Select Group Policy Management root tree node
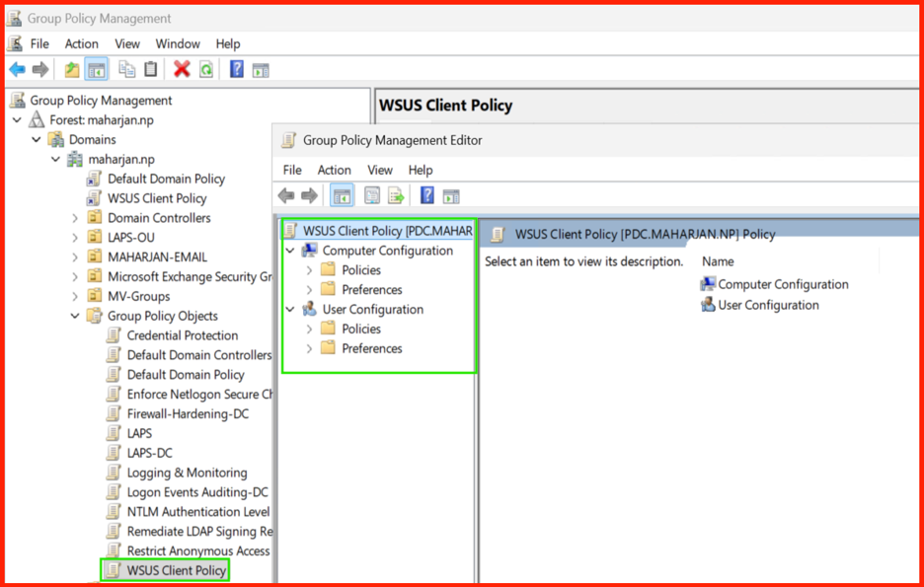 (x=101, y=101)
